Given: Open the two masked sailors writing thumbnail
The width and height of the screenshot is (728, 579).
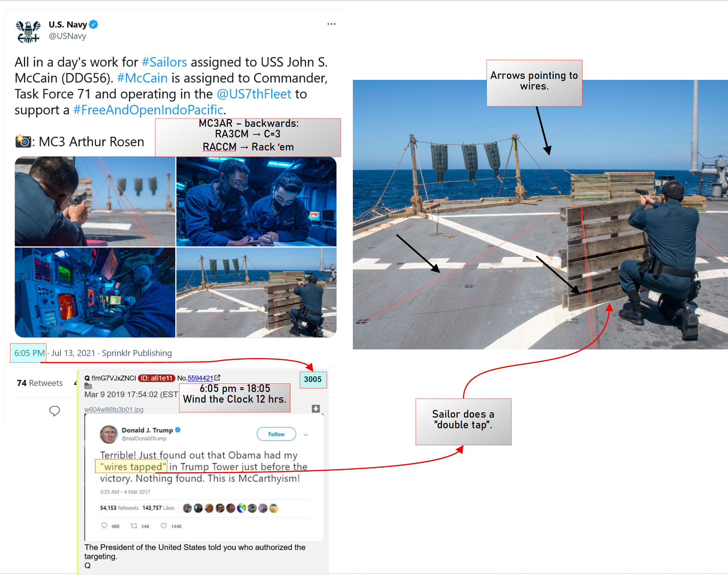Looking at the screenshot, I should click(x=256, y=201).
